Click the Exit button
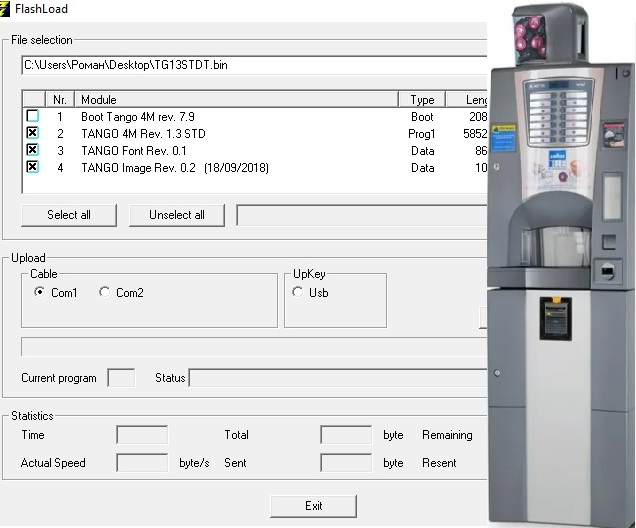This screenshot has width=636, height=528. pyautogui.click(x=314, y=506)
